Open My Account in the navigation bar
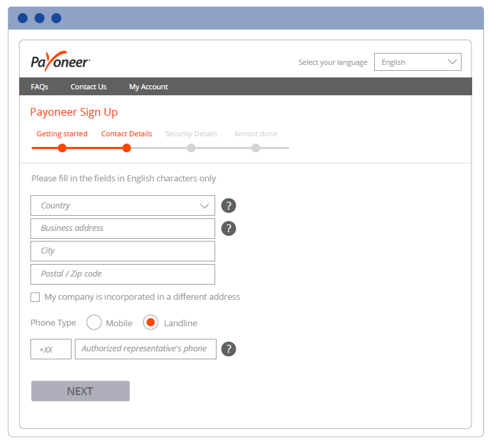492x448 pixels. [148, 87]
